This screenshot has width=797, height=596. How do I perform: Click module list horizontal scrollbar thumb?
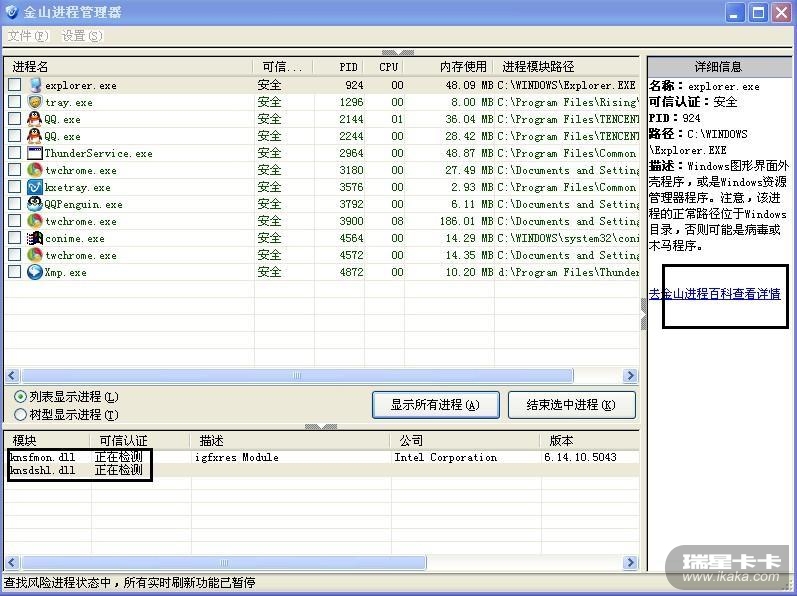224,562
